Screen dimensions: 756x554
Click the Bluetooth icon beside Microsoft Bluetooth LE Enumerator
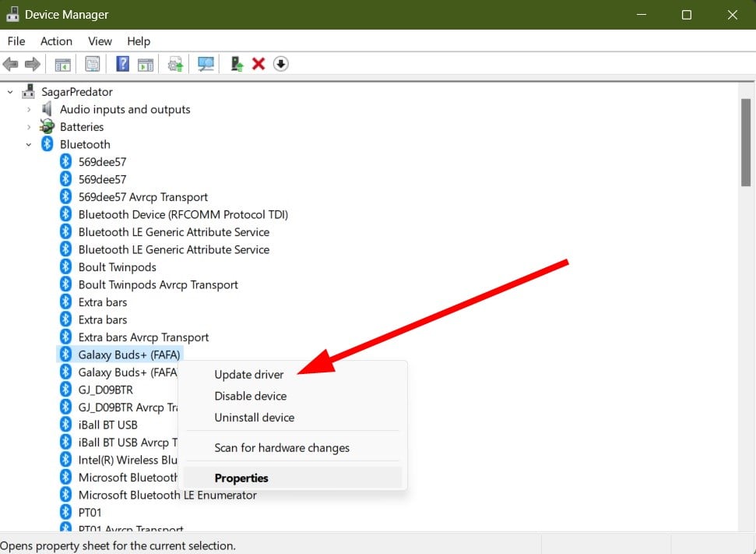65,495
